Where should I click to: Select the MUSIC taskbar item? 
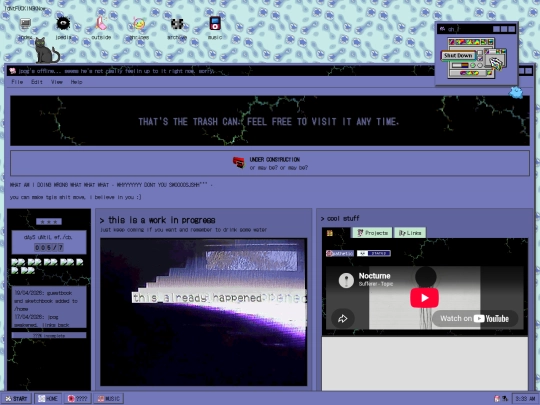pyautogui.click(x=108, y=398)
